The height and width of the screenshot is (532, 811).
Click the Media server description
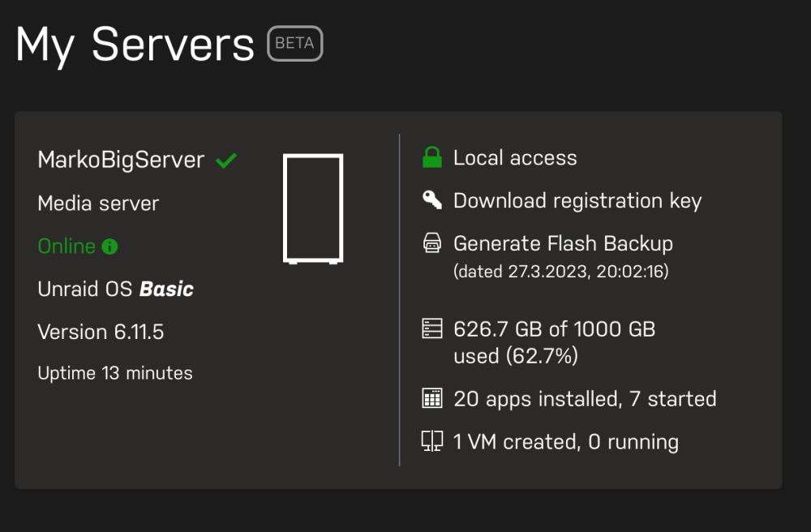tap(98, 204)
